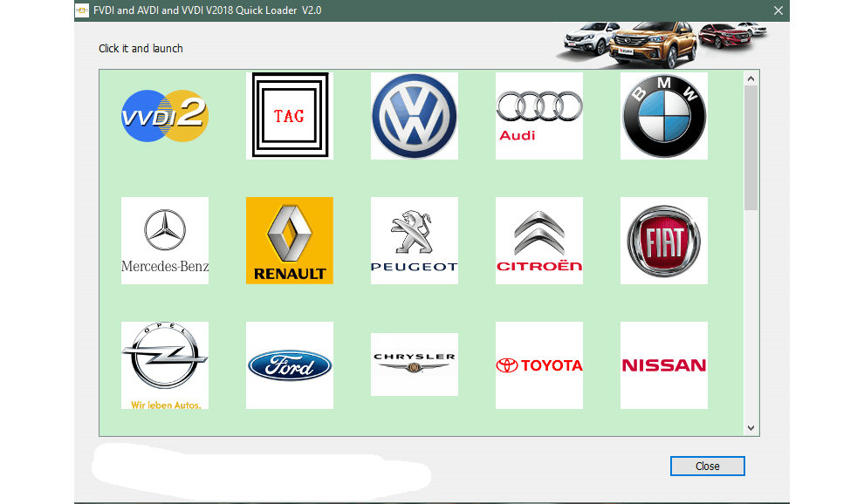Open the Mercedes-Benz module

[165, 241]
